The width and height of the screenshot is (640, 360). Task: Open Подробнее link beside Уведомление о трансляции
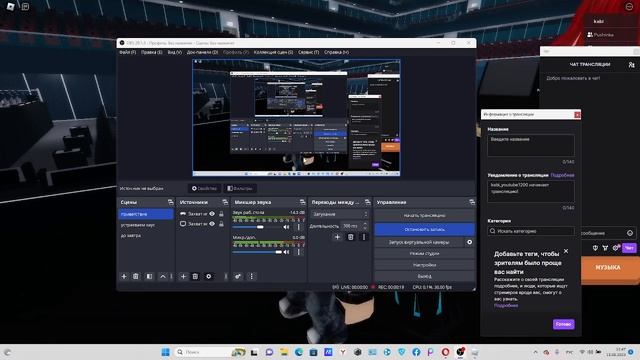pos(562,175)
